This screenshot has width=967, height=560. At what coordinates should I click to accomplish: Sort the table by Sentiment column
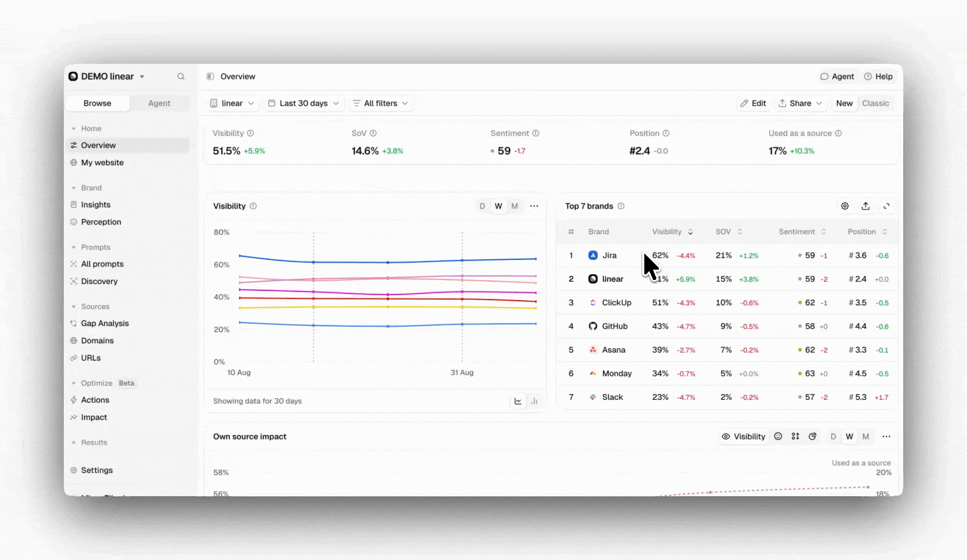click(802, 232)
